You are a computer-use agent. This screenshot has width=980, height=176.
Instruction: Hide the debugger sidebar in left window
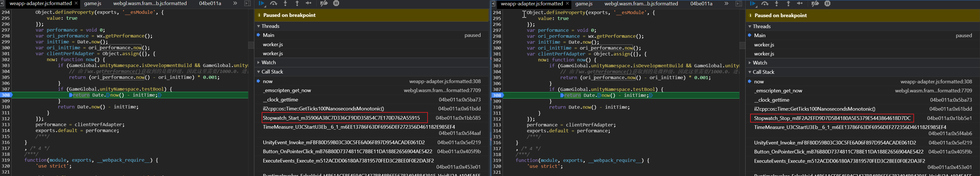247,3
